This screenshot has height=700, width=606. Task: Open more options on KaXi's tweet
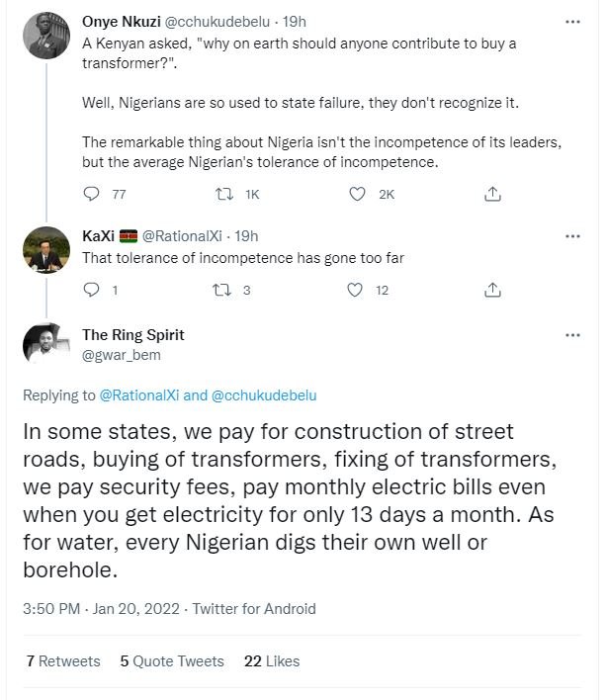click(x=571, y=236)
